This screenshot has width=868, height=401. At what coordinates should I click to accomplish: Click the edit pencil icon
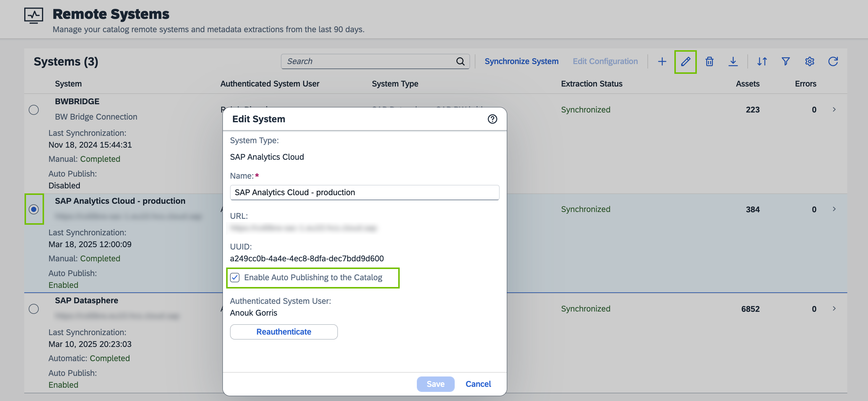click(x=685, y=61)
